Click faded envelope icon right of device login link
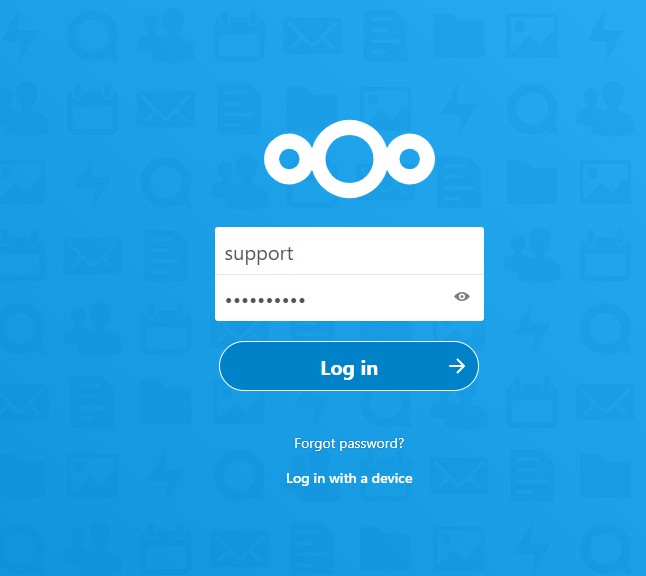Viewport: 646px width, 576px height. point(458,476)
